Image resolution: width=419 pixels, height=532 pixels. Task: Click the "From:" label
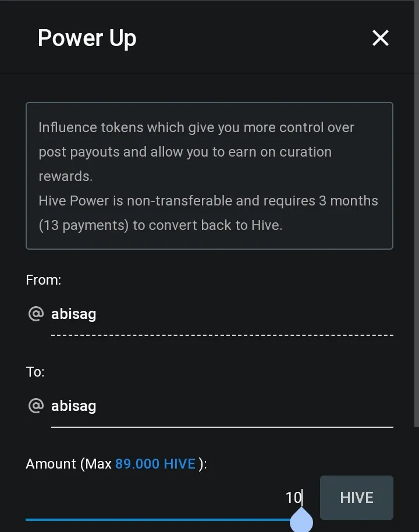44,280
